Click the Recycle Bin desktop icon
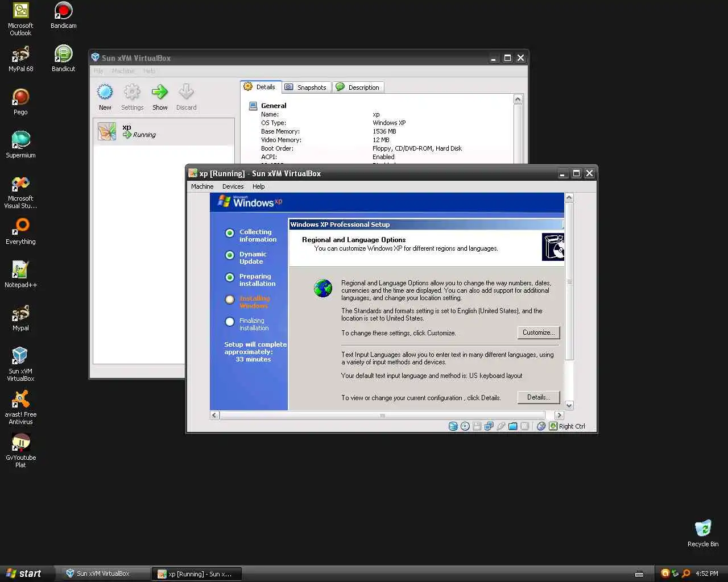 pos(703,533)
